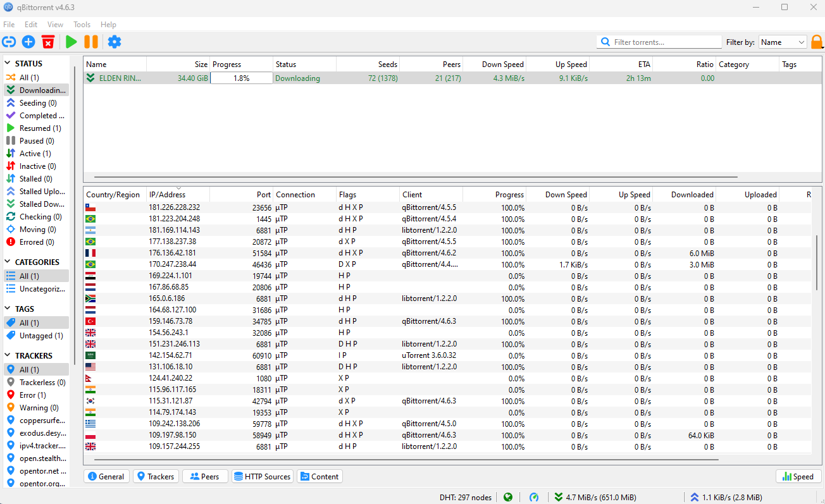Select the Seeding (0) status filter
Viewport: 825px width, 504px height.
tap(36, 103)
